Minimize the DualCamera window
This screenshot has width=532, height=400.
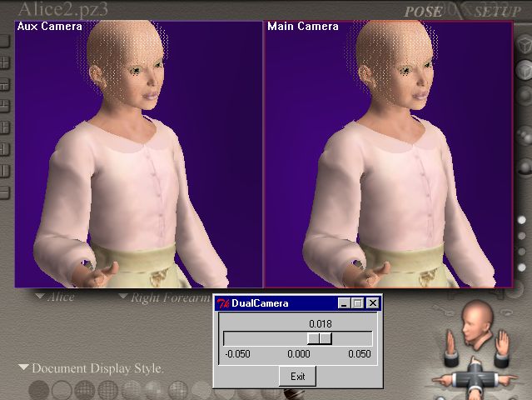pyautogui.click(x=344, y=302)
